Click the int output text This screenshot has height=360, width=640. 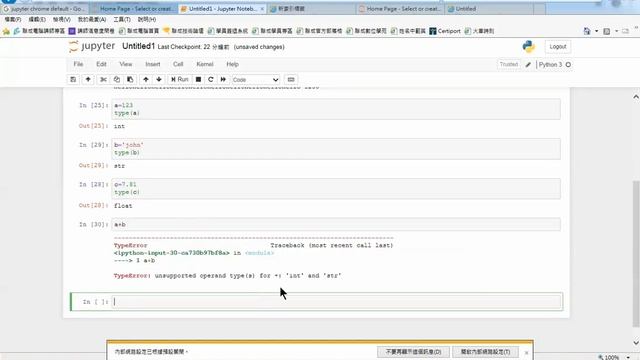[x=119, y=126]
